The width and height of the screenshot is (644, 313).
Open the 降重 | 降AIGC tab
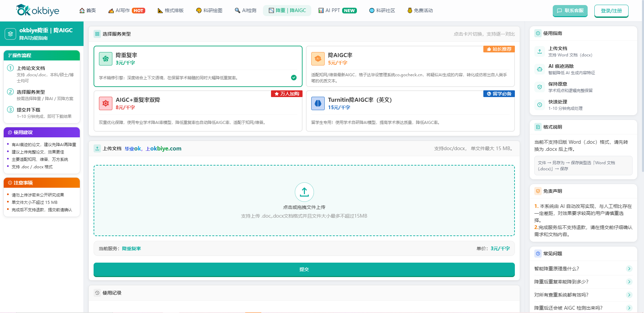click(x=287, y=10)
